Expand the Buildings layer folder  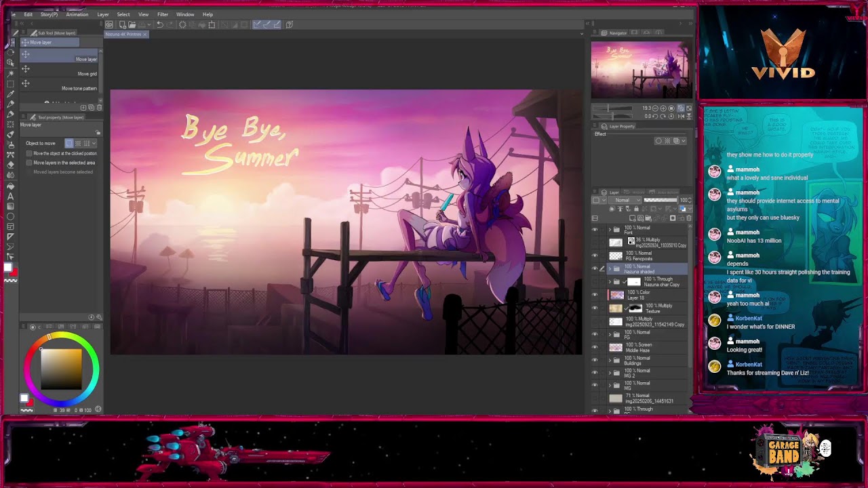tap(609, 360)
